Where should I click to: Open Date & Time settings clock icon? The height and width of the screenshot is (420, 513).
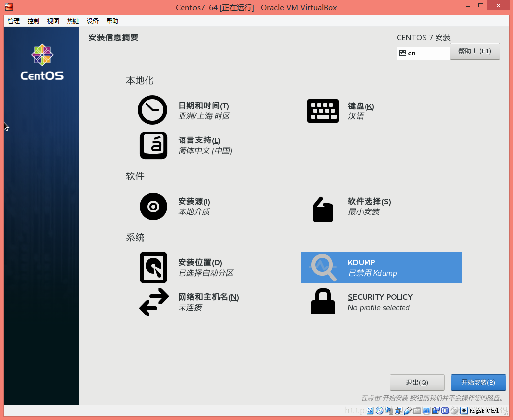click(152, 110)
